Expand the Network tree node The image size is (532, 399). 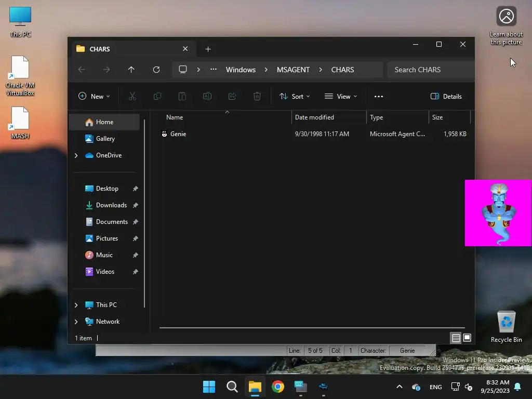pyautogui.click(x=76, y=322)
